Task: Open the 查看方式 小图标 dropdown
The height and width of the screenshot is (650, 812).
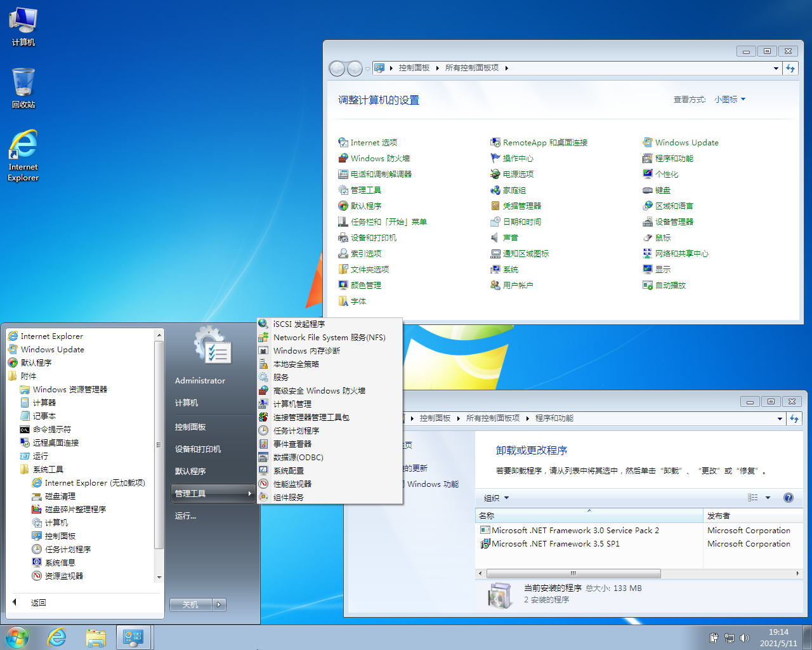Action: pyautogui.click(x=730, y=100)
